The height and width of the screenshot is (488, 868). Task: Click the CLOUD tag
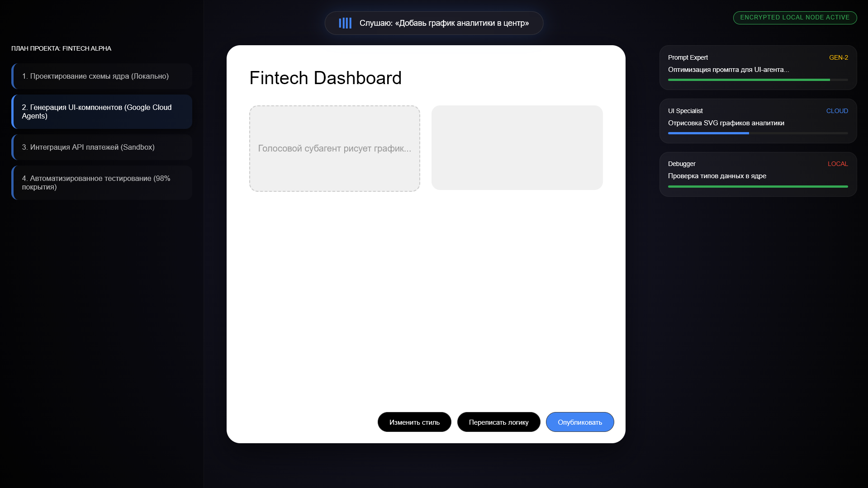click(837, 111)
